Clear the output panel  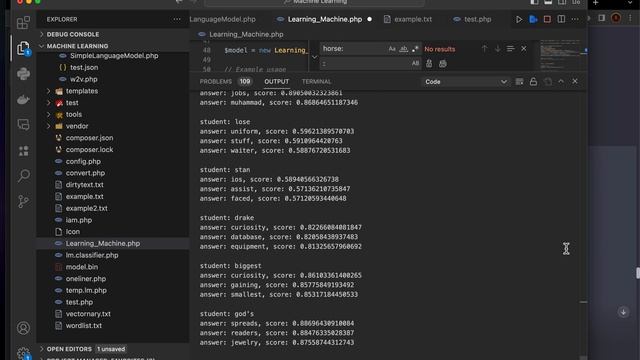[x=519, y=82]
